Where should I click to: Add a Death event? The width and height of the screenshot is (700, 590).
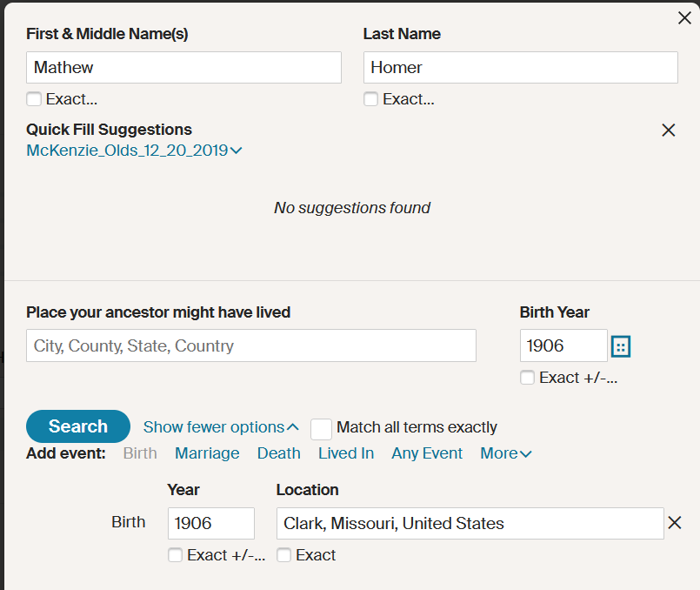[x=278, y=453]
